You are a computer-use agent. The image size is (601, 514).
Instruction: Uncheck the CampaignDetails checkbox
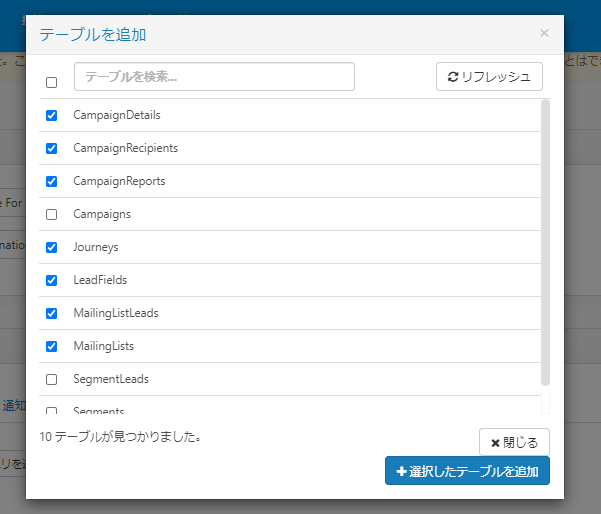(52, 115)
